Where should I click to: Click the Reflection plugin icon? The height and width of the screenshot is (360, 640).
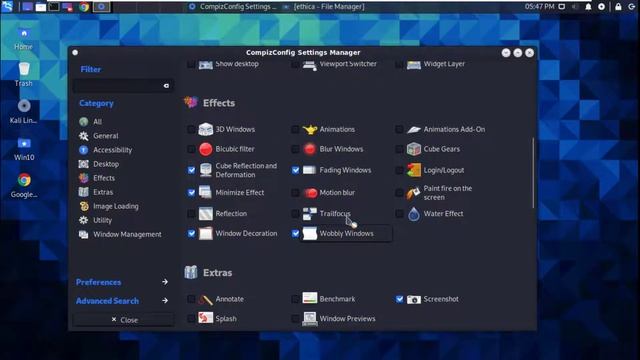[205, 213]
